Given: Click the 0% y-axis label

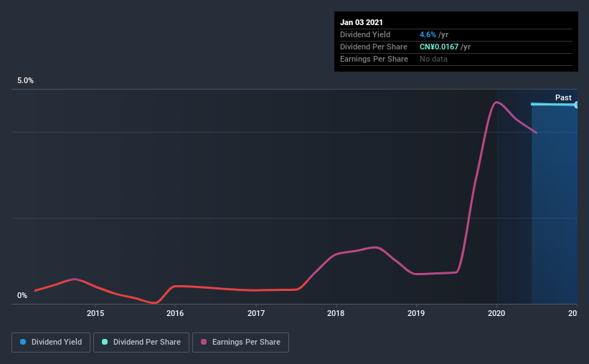Looking at the screenshot, I should pos(22,295).
